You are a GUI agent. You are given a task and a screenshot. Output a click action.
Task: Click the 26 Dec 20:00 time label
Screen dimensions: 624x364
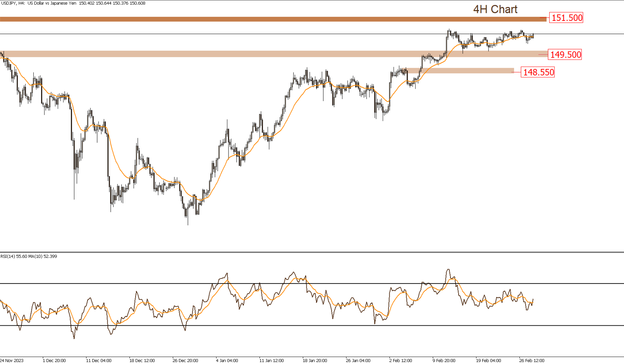[185, 361]
